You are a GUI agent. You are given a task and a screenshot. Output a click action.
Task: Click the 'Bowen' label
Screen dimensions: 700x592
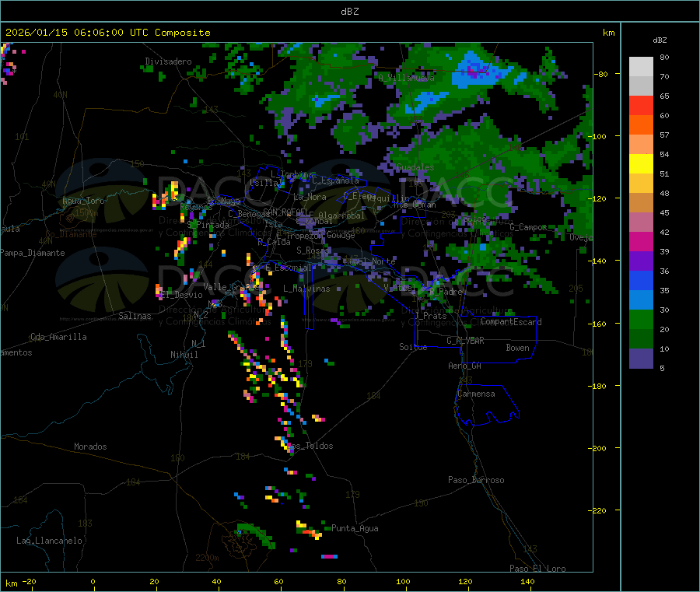pos(518,348)
